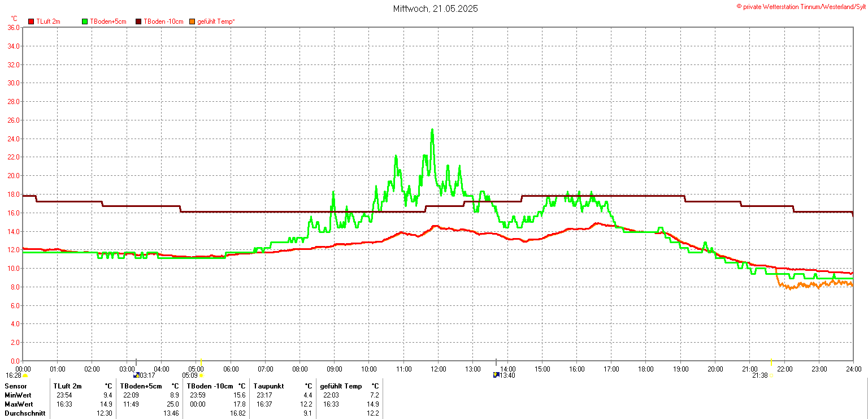Click the green curve's peak near 25 °C
Screen dimensions: 868x419
coord(432,130)
